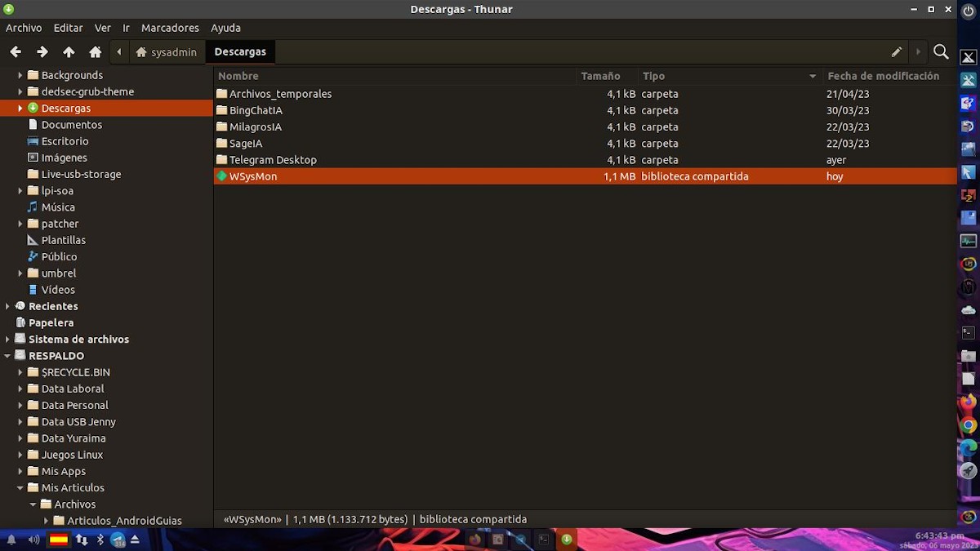
Task: Click the Papelera trash icon in sidebar
Action: [x=20, y=322]
